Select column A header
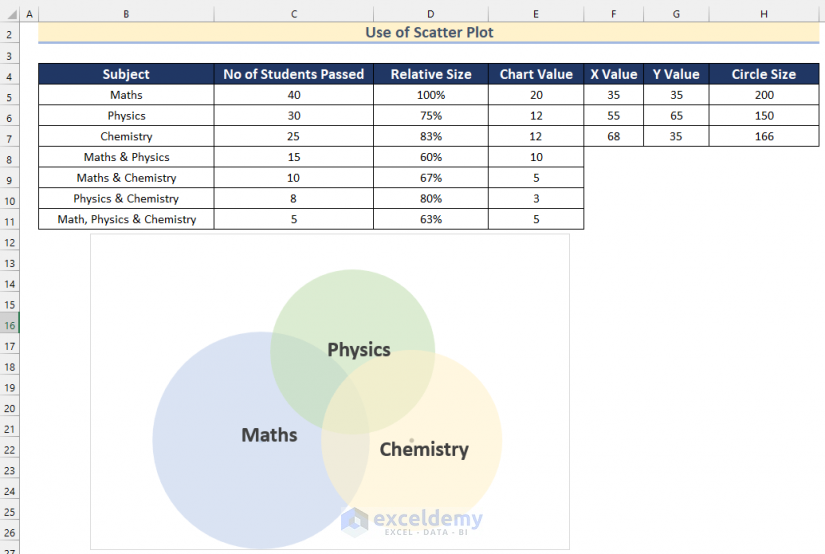This screenshot has height=554, width=825. coord(29,14)
